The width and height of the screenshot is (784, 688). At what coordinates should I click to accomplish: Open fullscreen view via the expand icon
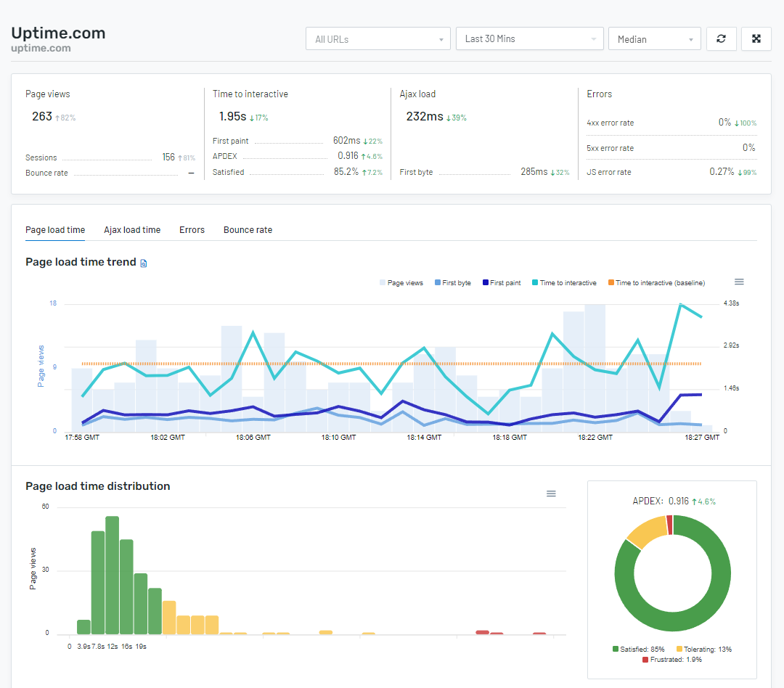[756, 38]
